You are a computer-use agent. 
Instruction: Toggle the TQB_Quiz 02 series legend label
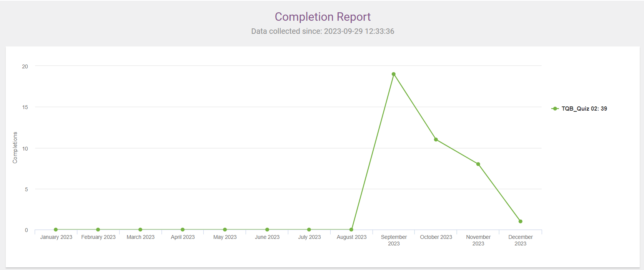584,109
